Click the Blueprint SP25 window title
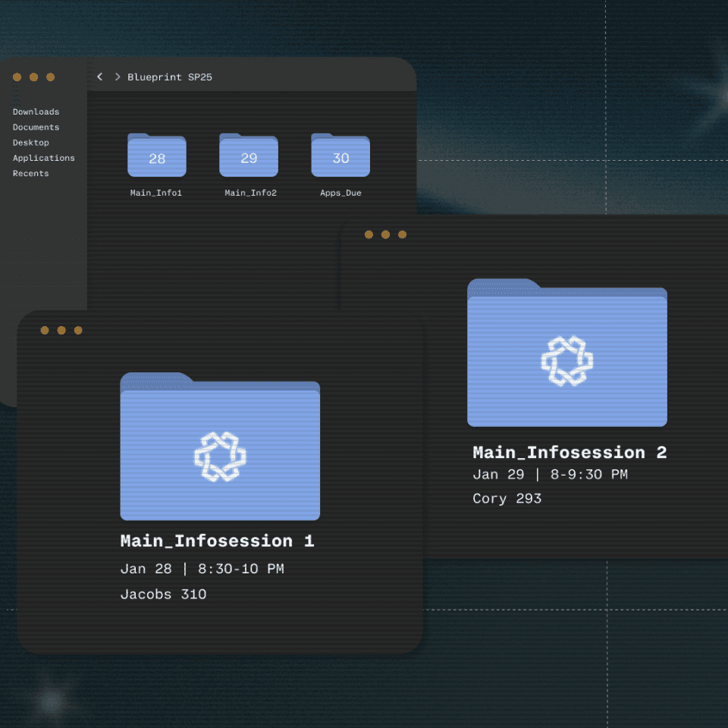 [x=170, y=77]
